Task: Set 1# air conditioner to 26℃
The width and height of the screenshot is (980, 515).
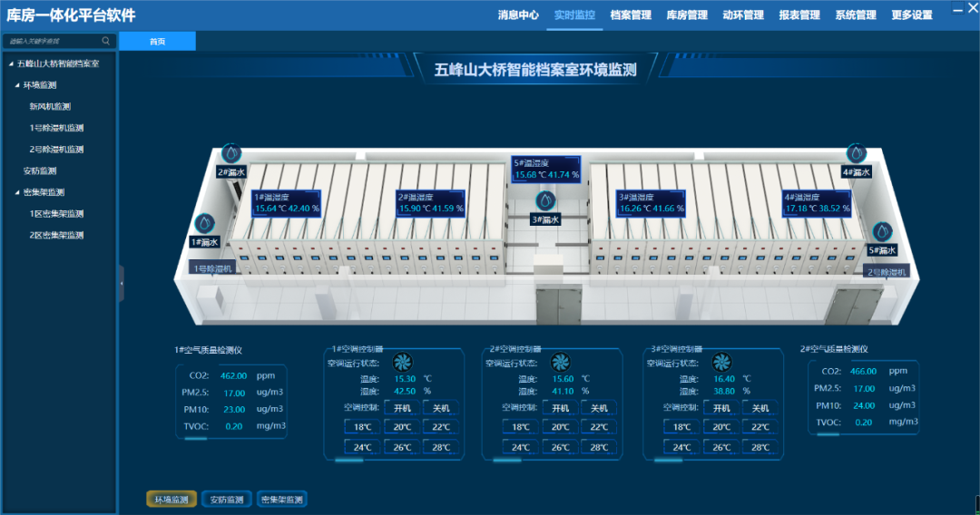Action: coord(404,447)
